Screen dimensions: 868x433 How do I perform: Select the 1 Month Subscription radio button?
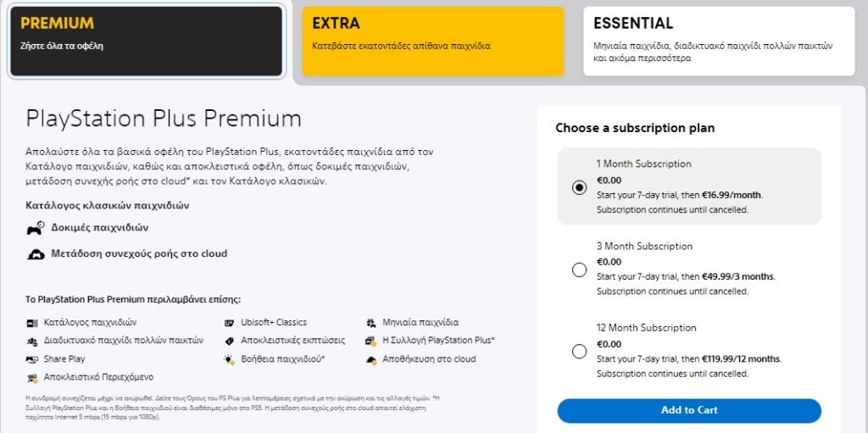[x=580, y=187]
